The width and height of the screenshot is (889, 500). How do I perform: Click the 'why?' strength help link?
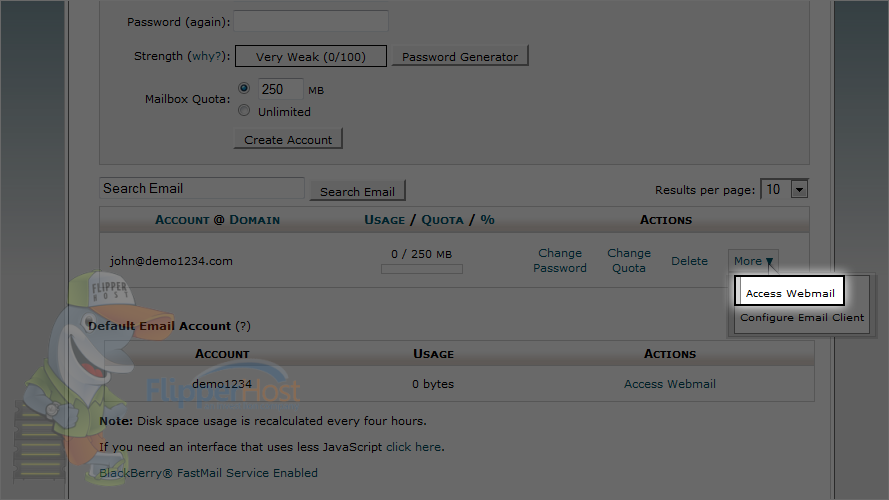pos(206,56)
